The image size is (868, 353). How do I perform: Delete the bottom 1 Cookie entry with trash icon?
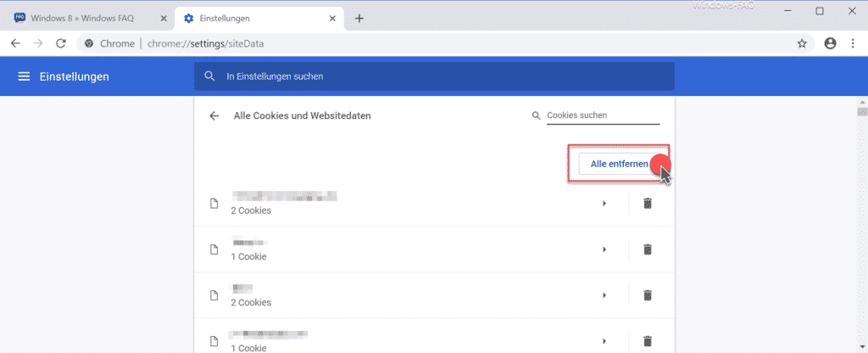(647, 341)
